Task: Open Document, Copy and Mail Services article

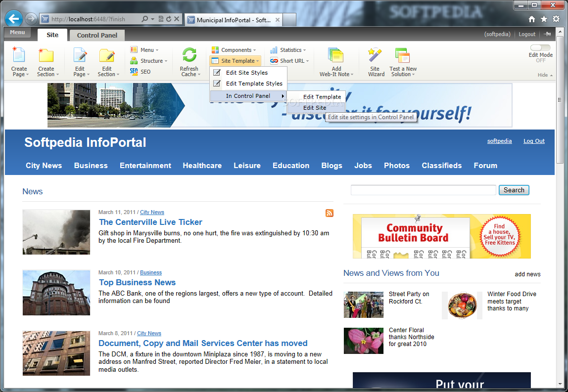Action: coord(203,343)
